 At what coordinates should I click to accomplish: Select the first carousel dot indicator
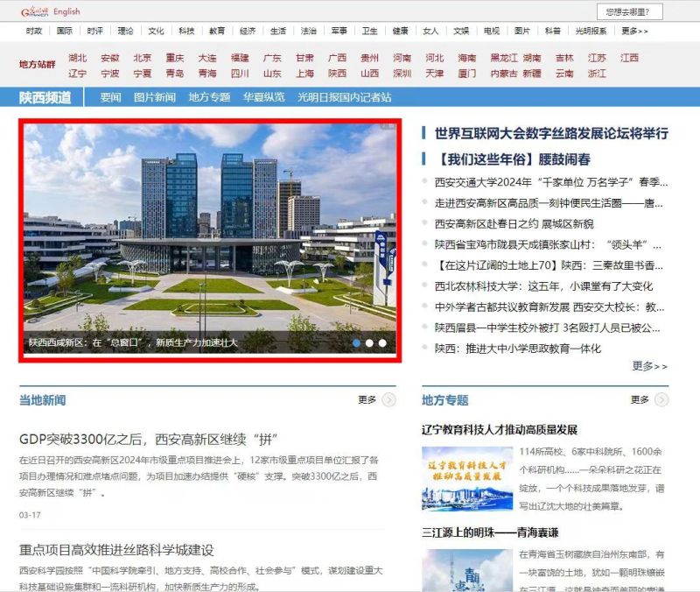click(357, 343)
